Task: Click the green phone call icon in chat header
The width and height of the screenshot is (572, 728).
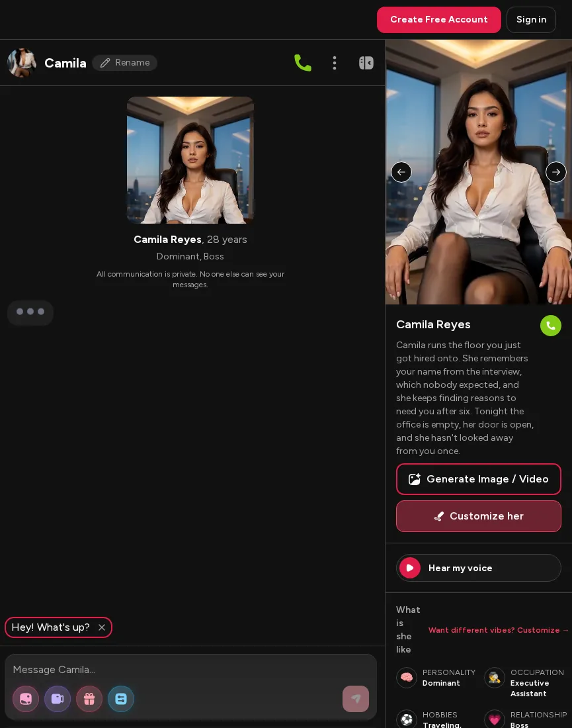Action: 303,63
